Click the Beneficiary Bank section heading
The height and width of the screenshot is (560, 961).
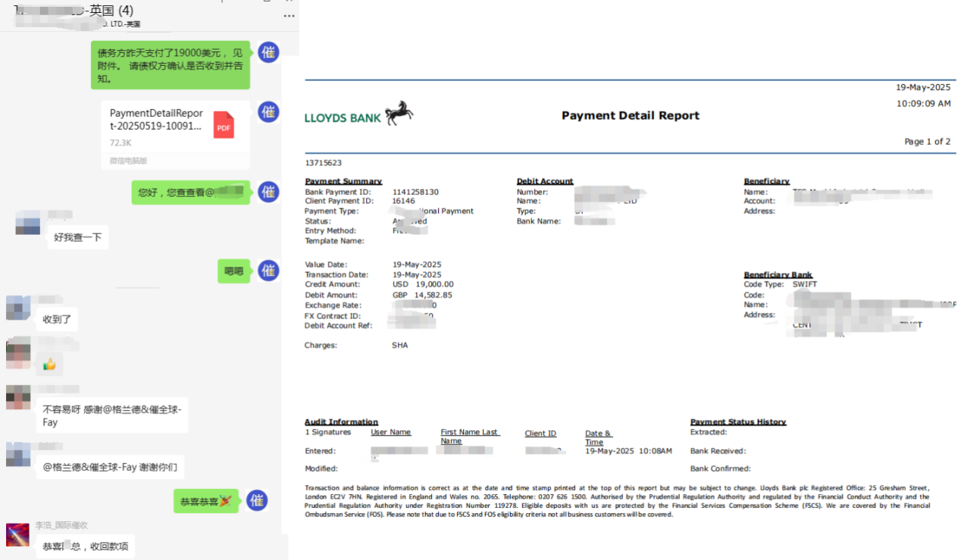coord(778,274)
